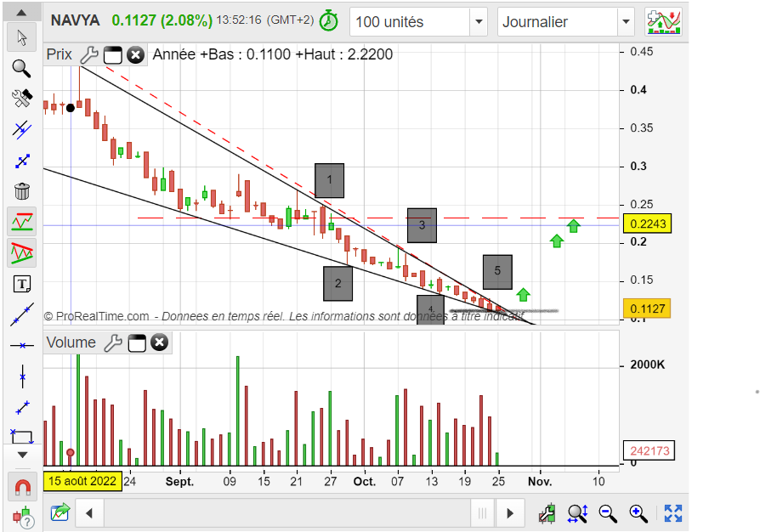Open the wrench and hammer settings tool
This screenshot has height=532, width=760.
point(22,99)
